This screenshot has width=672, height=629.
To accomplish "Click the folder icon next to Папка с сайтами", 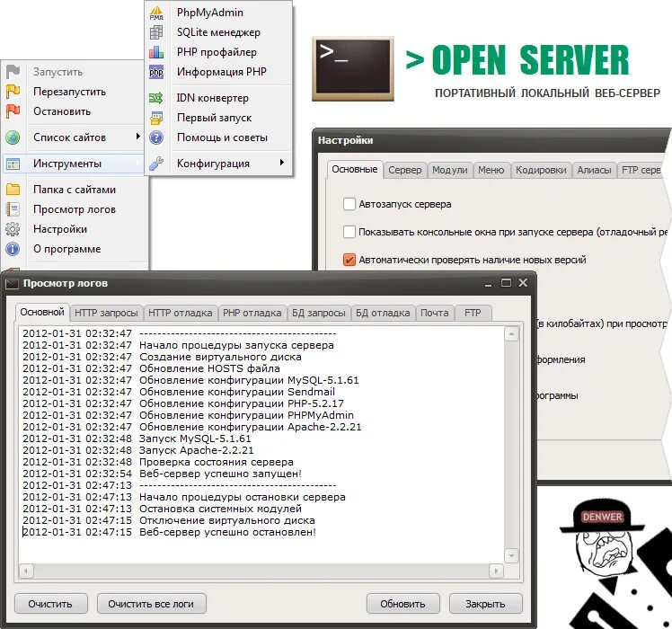I will click(13, 190).
